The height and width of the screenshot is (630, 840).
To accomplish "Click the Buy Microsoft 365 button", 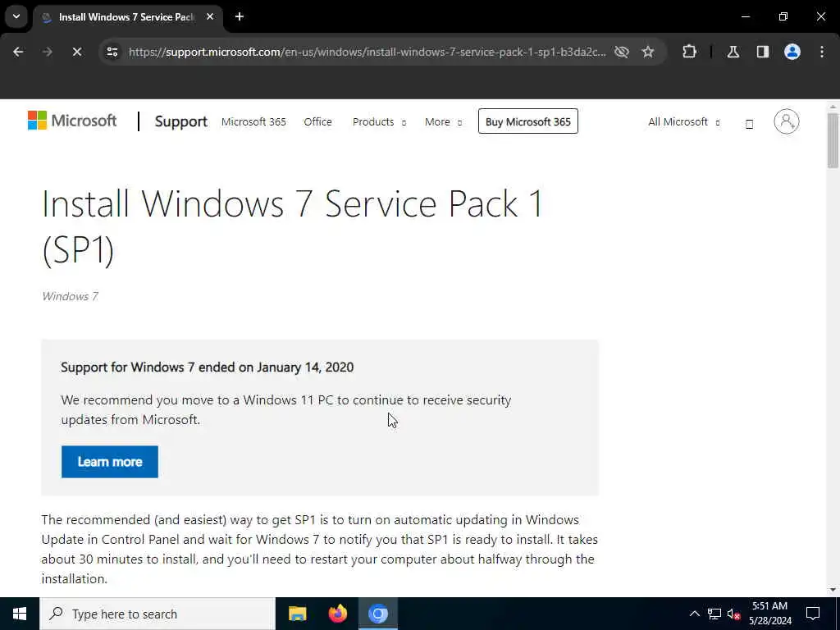I will pyautogui.click(x=528, y=121).
